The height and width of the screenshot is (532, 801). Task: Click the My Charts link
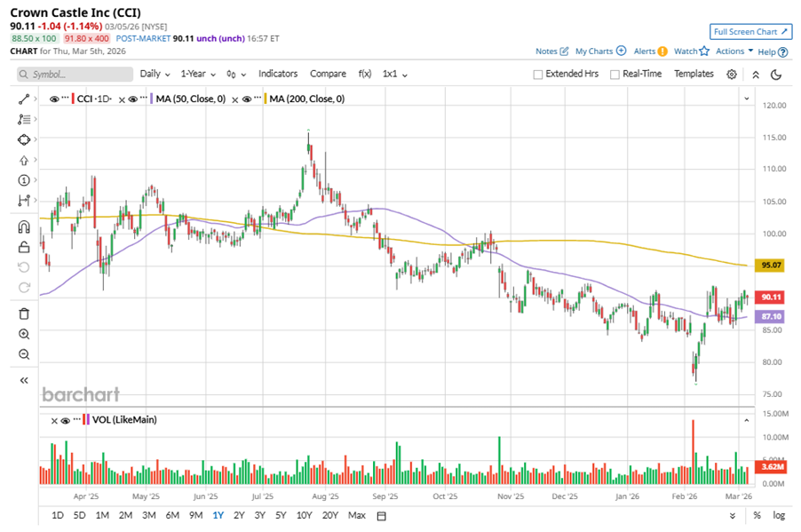point(593,52)
